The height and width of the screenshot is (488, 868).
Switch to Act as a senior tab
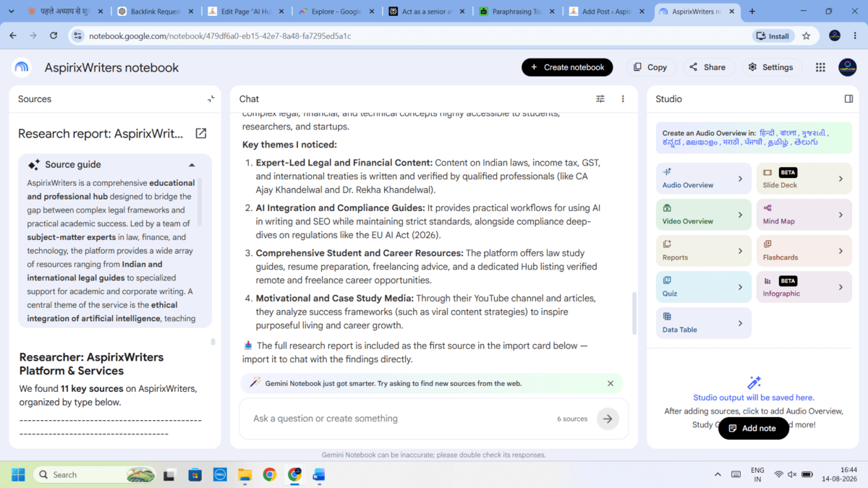(x=426, y=12)
